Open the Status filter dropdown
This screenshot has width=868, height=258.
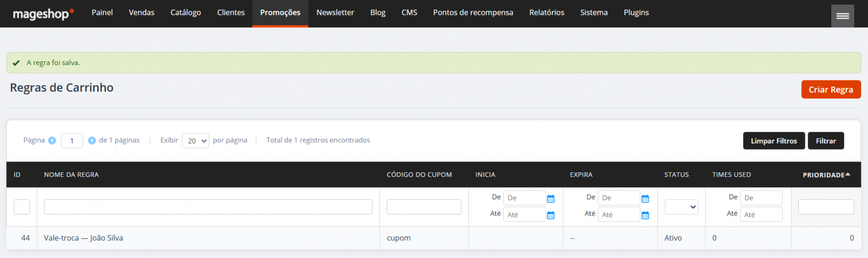[x=681, y=207]
